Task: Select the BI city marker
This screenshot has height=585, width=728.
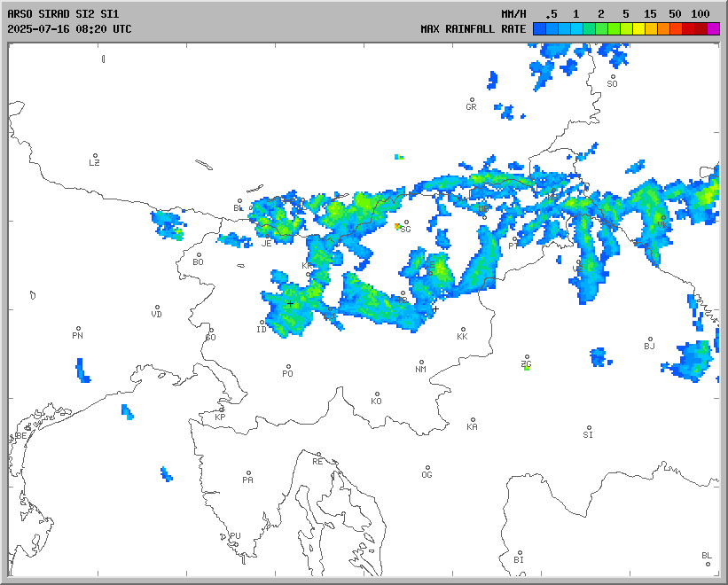Action: coord(519,553)
